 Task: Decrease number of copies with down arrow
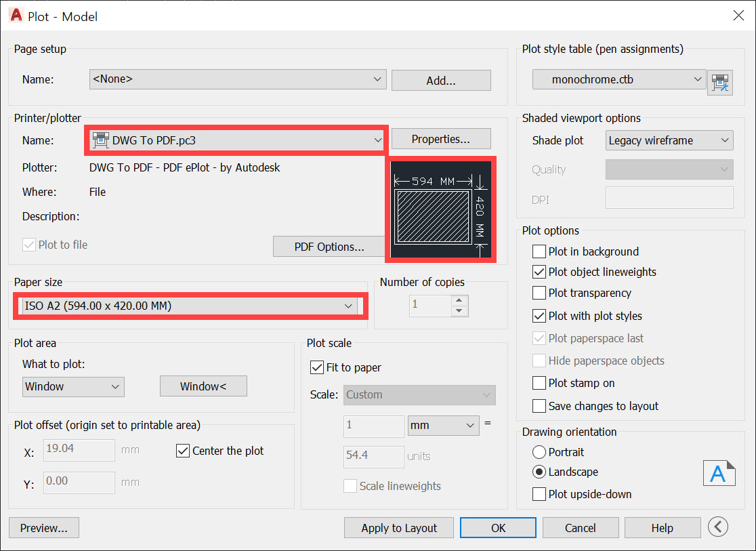coord(459,310)
